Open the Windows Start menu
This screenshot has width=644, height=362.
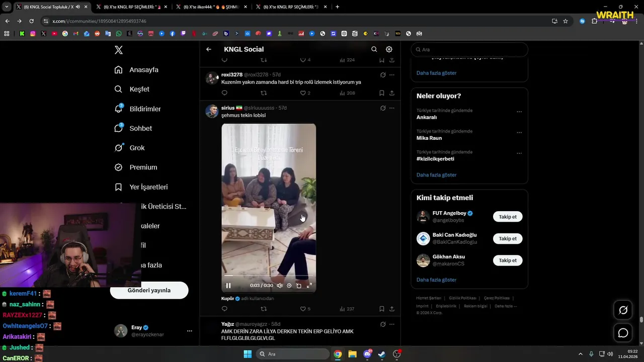(248, 354)
